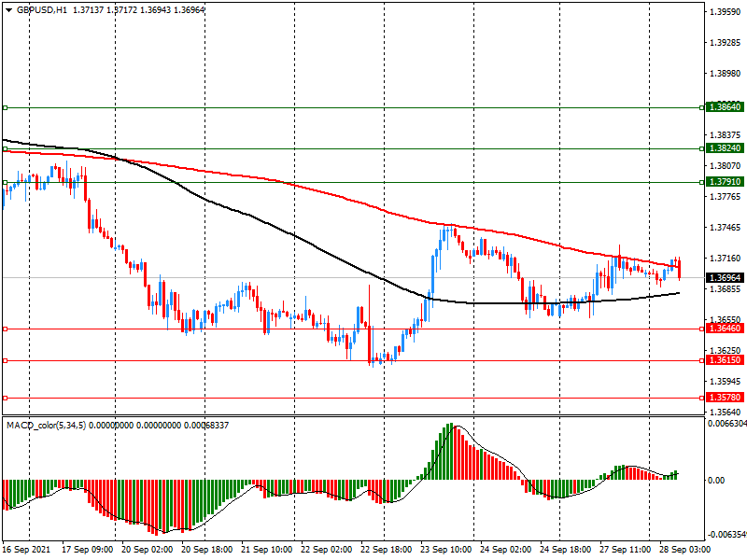The height and width of the screenshot is (560, 747).
Task: Click the 22 Sep 02:00 time label
Action: [326, 550]
